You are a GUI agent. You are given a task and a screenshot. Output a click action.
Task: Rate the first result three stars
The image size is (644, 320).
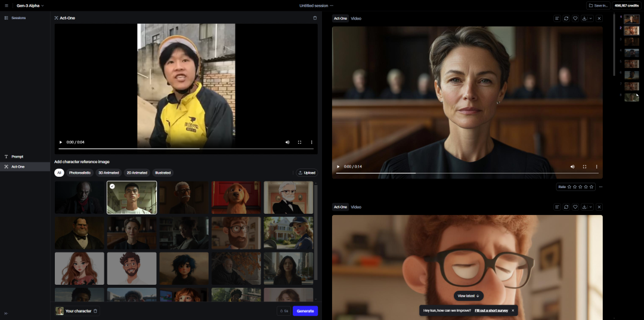coord(580,187)
